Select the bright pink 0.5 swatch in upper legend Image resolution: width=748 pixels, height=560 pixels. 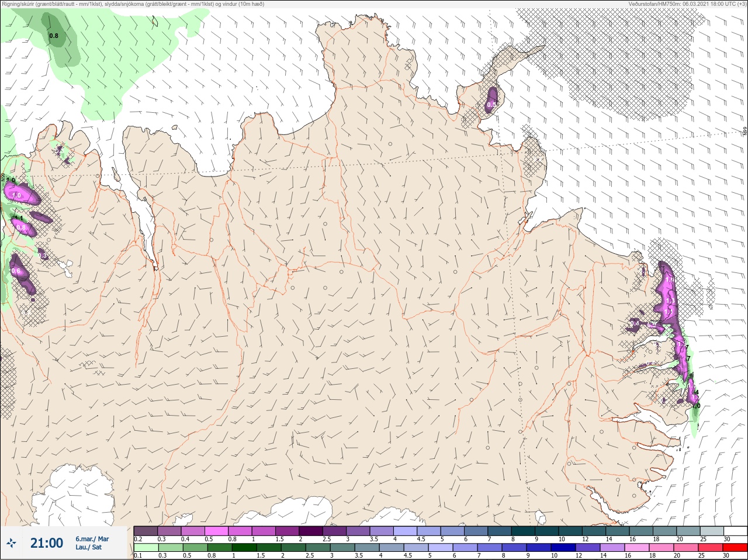pyautogui.click(x=217, y=531)
